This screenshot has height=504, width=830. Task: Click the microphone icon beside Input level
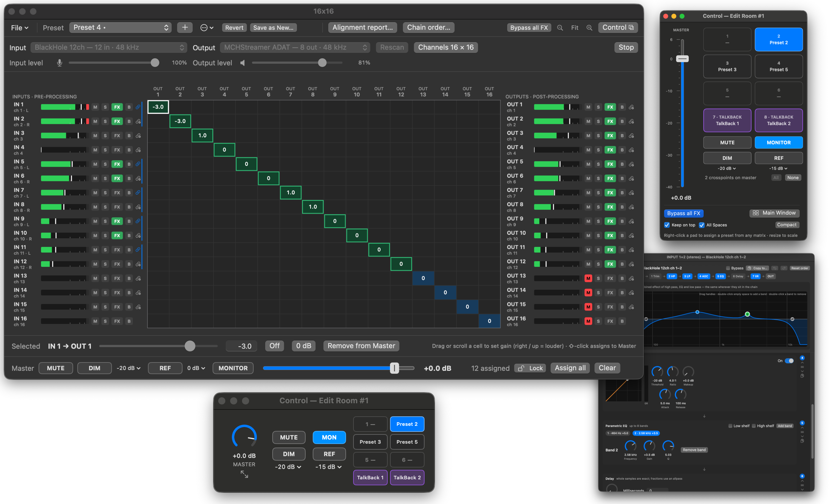60,63
